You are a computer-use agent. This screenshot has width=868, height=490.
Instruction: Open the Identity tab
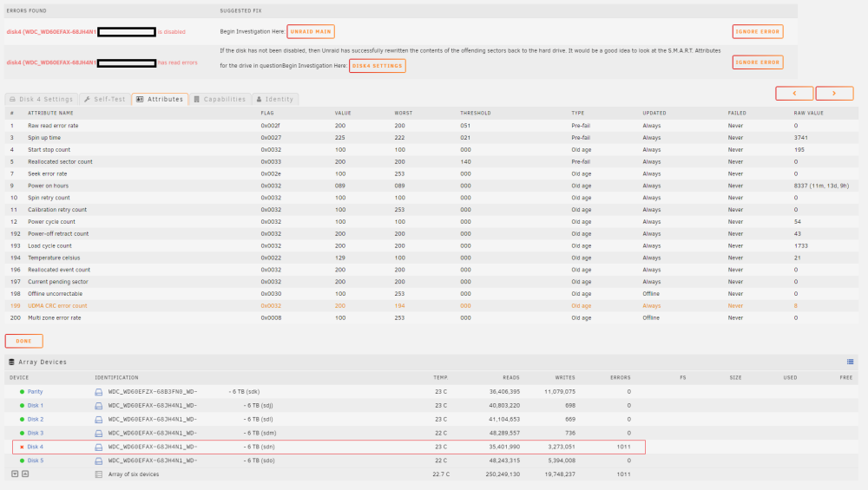tap(275, 99)
